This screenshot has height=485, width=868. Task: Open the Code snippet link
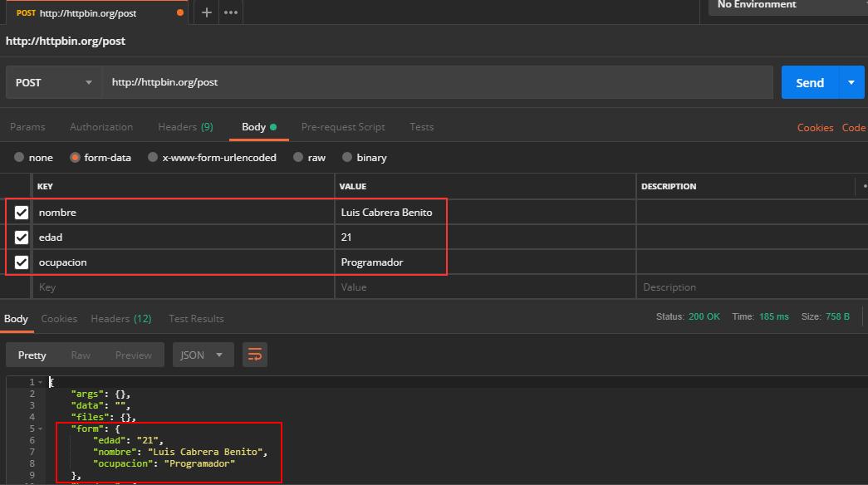(x=854, y=127)
